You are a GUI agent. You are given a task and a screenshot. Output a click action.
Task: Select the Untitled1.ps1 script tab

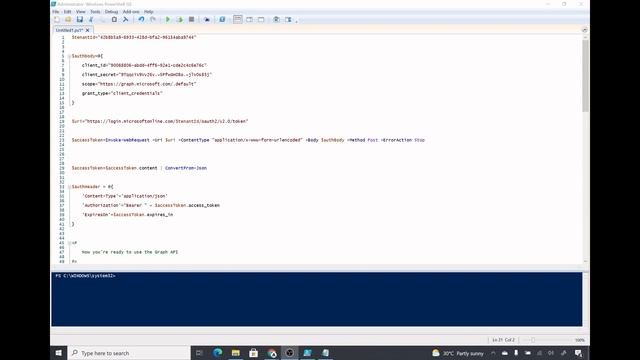pyautogui.click(x=69, y=30)
